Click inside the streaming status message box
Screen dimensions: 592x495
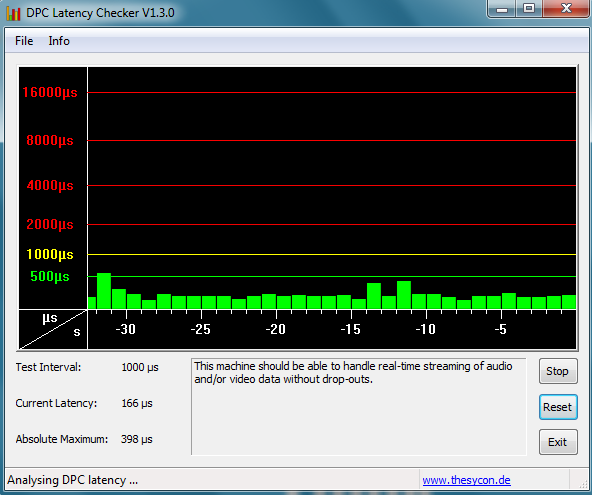(359, 407)
